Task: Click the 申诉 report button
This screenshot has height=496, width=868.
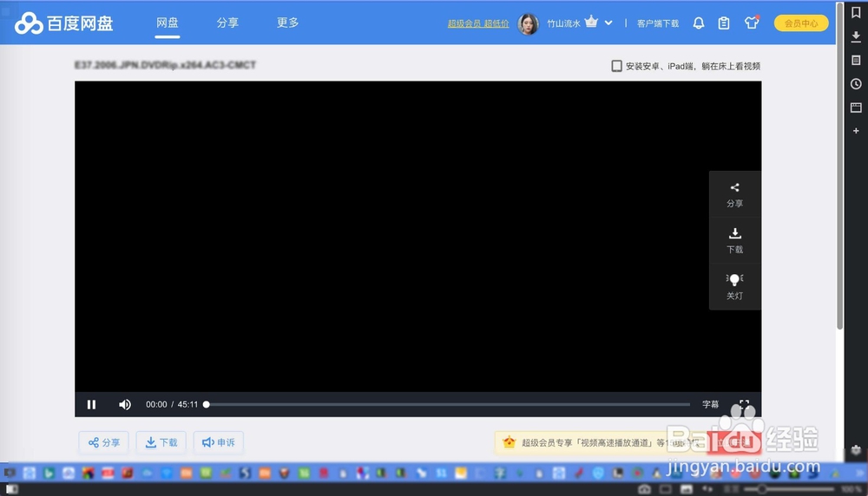Action: pos(218,442)
